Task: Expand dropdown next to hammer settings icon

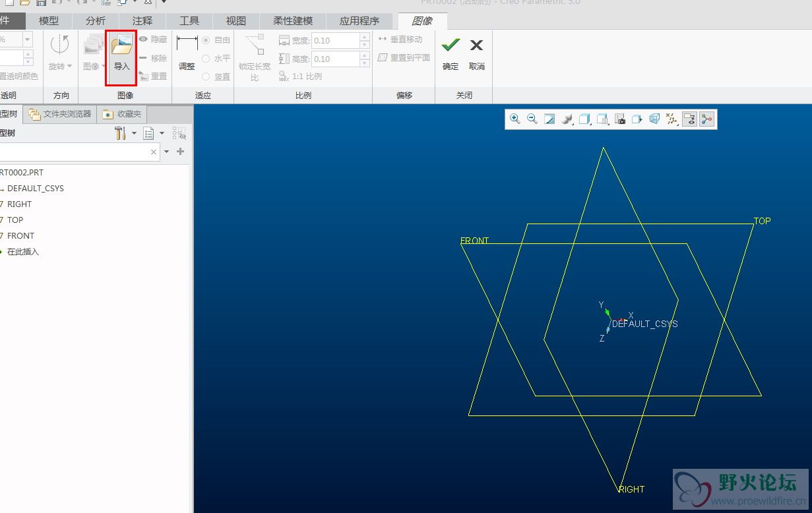Action: (134, 133)
